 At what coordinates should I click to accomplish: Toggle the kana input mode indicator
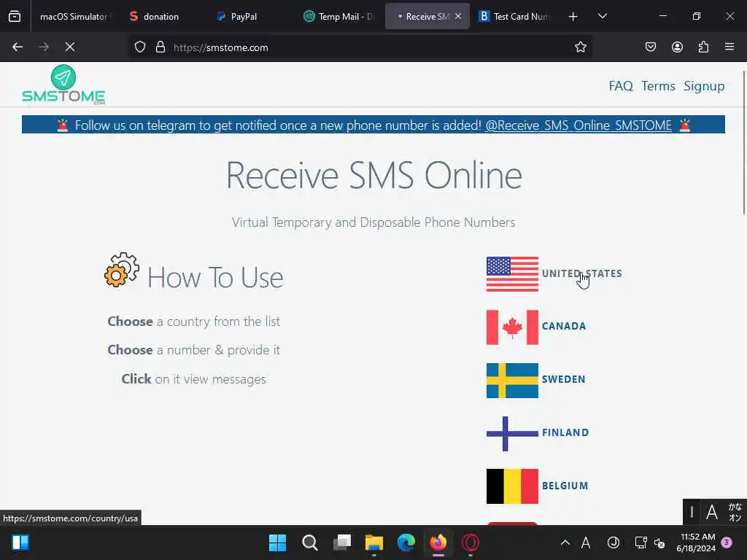coord(735,513)
